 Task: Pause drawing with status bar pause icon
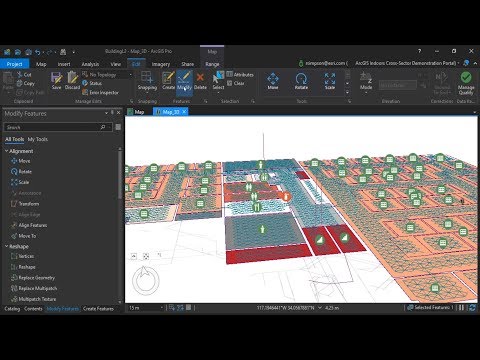click(x=462, y=308)
